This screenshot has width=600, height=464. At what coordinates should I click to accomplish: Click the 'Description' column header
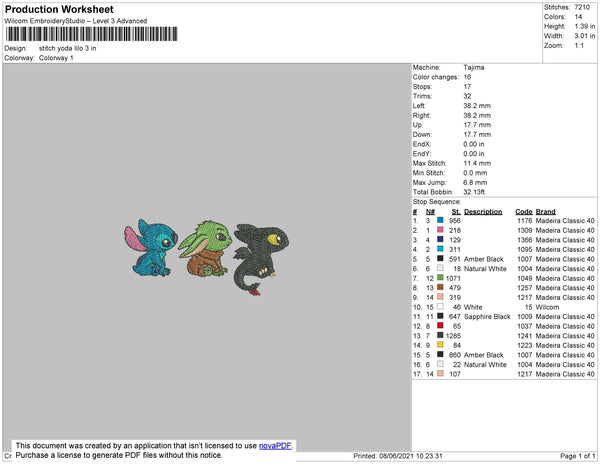pos(483,212)
